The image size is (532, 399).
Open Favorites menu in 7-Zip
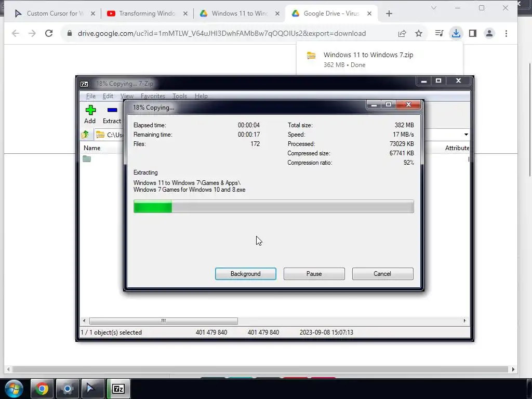pyautogui.click(x=153, y=96)
